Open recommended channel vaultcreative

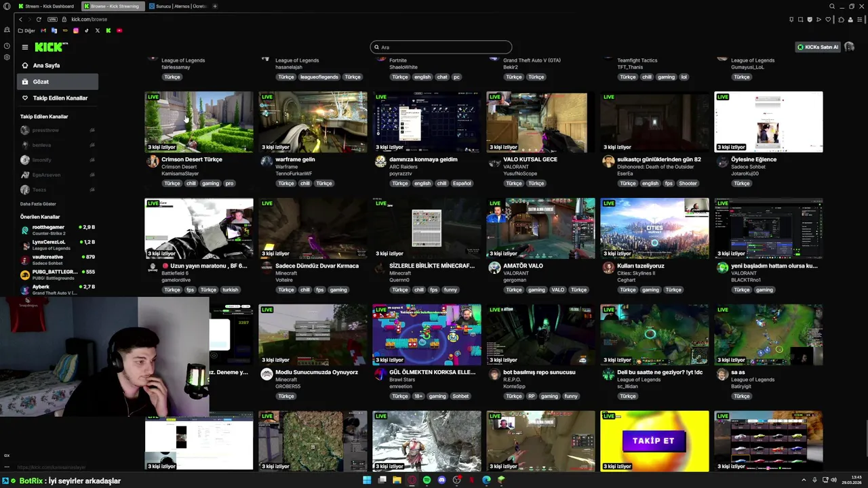tap(58, 260)
